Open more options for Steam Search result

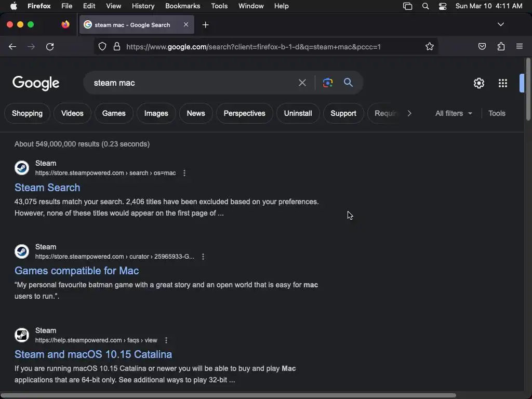tap(184, 173)
